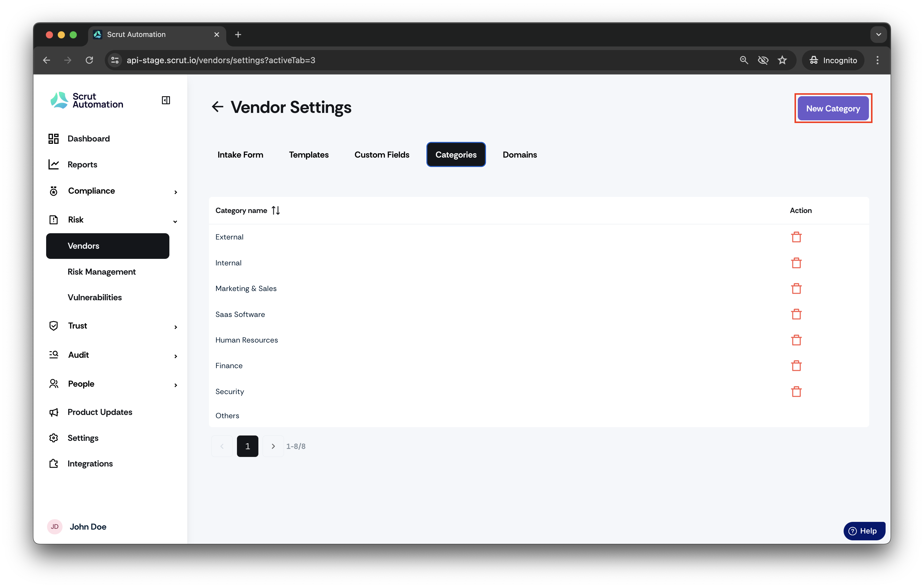Viewport: 924px width, 588px height.
Task: Open the Help widget
Action: click(x=864, y=531)
